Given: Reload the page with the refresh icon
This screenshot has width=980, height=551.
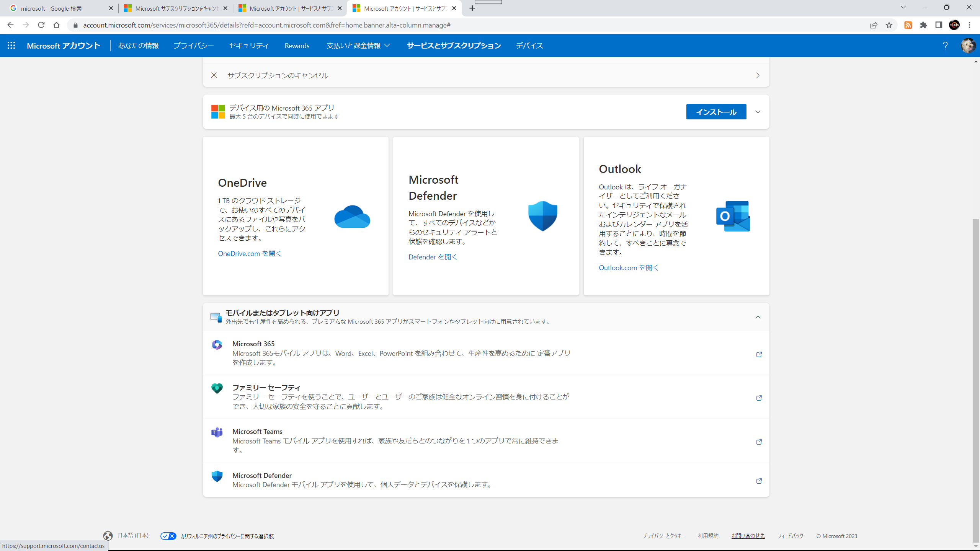Looking at the screenshot, I should [41, 25].
